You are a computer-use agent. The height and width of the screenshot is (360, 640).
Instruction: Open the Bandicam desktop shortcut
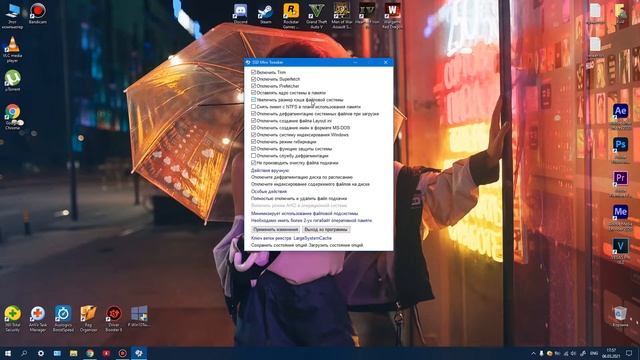(38, 13)
